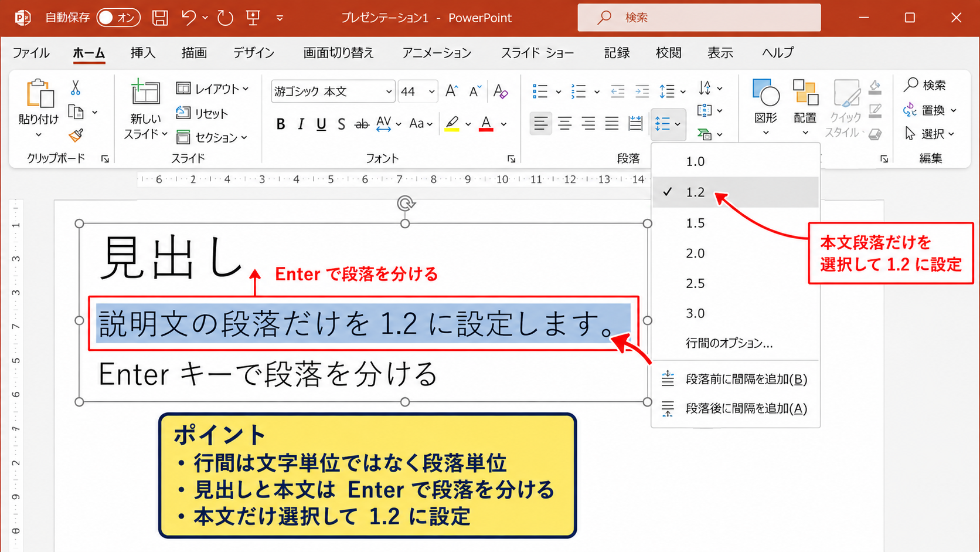Toggle strikethrough formatting
Viewport: 980px width, 552px height.
click(362, 124)
